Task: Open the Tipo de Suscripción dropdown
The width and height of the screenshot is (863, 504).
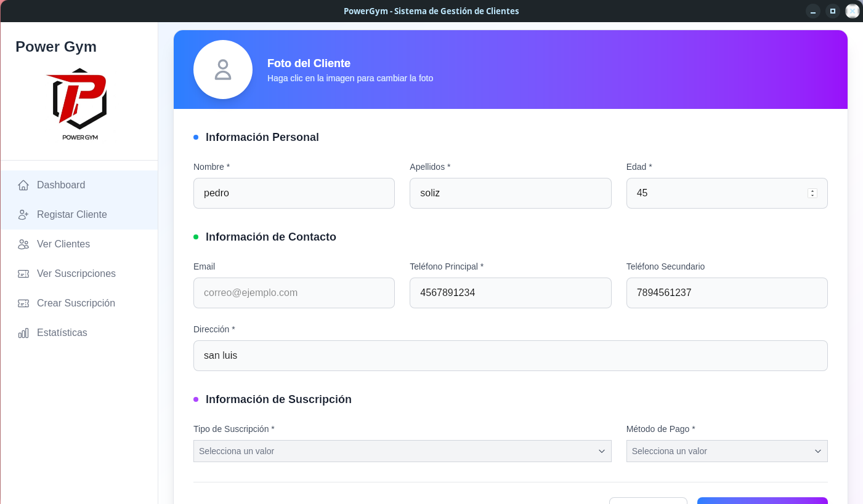Action: pyautogui.click(x=402, y=451)
